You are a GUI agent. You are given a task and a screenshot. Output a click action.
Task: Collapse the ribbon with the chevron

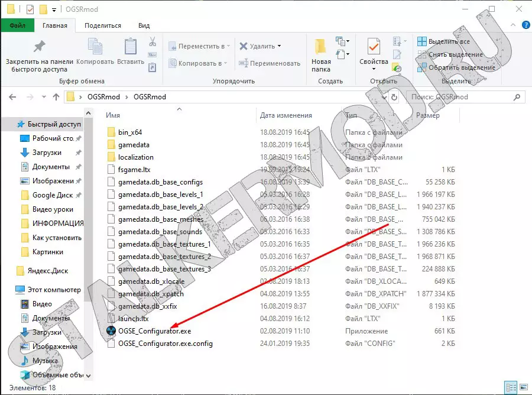click(513, 25)
